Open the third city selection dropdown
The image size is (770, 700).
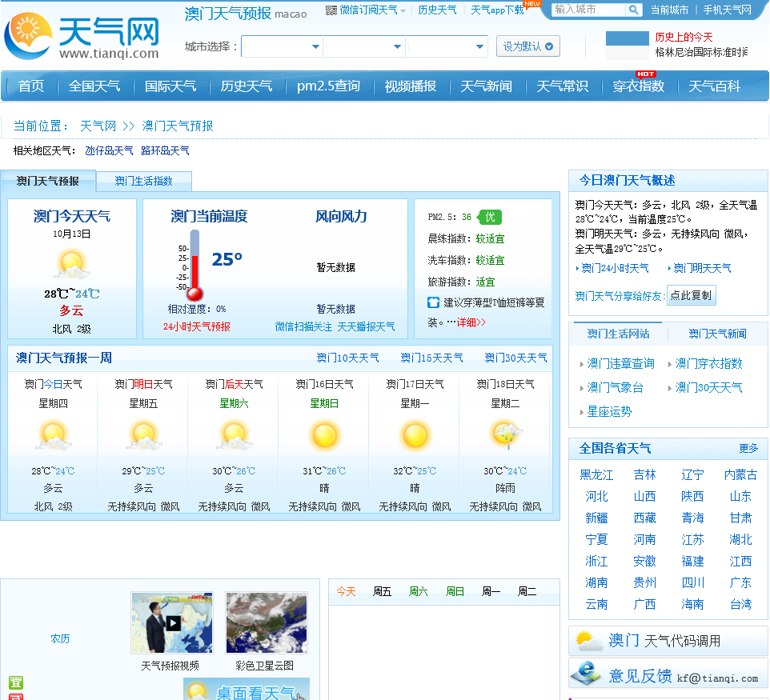447,46
